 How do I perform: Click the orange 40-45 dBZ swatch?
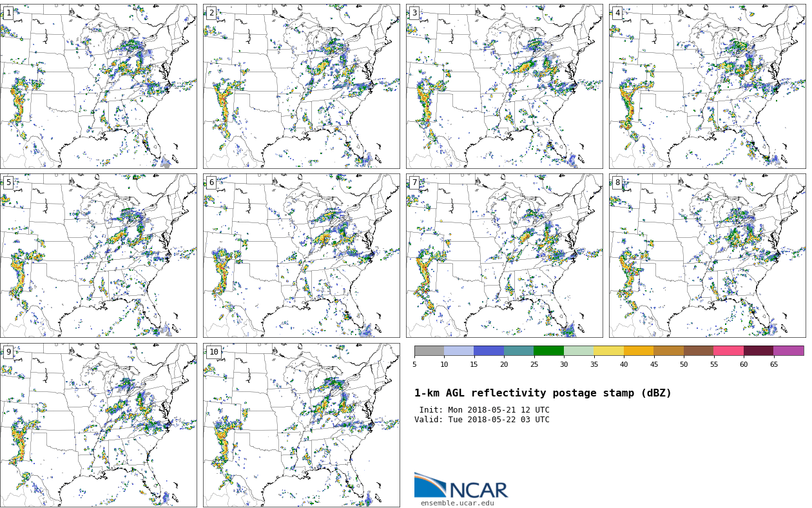[x=639, y=351]
